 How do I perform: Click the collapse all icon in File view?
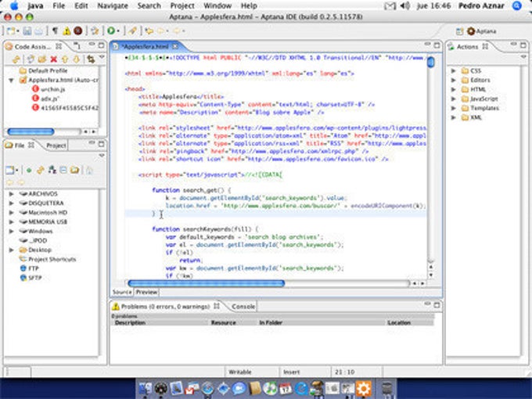(x=63, y=170)
